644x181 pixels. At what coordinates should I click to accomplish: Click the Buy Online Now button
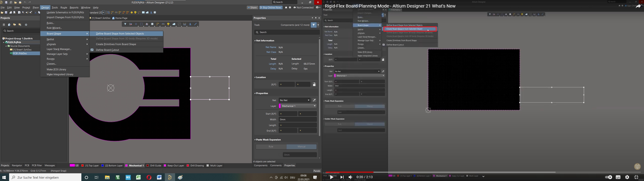point(271,8)
